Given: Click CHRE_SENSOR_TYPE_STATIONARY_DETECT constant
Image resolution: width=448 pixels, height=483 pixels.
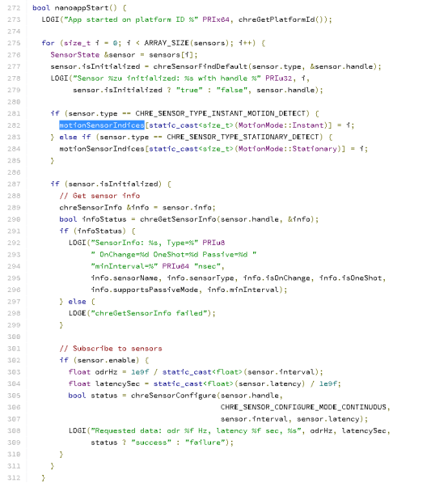Looking at the screenshot, I should click(x=243, y=137).
